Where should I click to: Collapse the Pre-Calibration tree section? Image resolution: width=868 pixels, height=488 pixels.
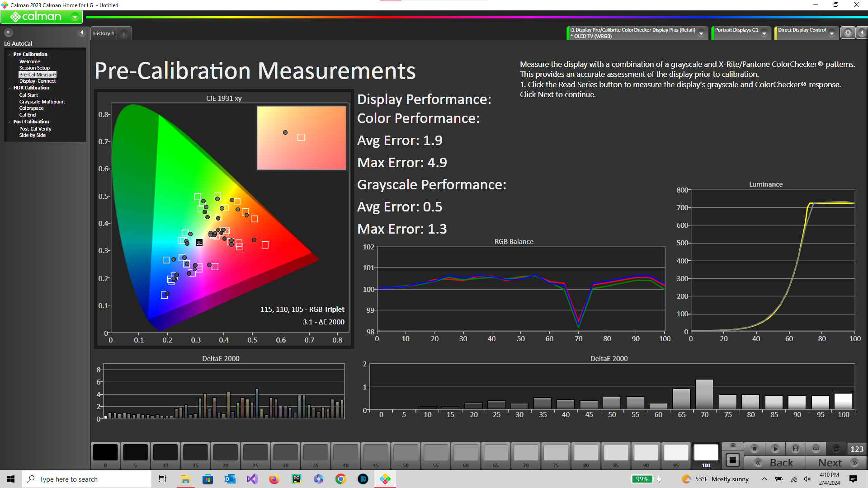[9, 55]
